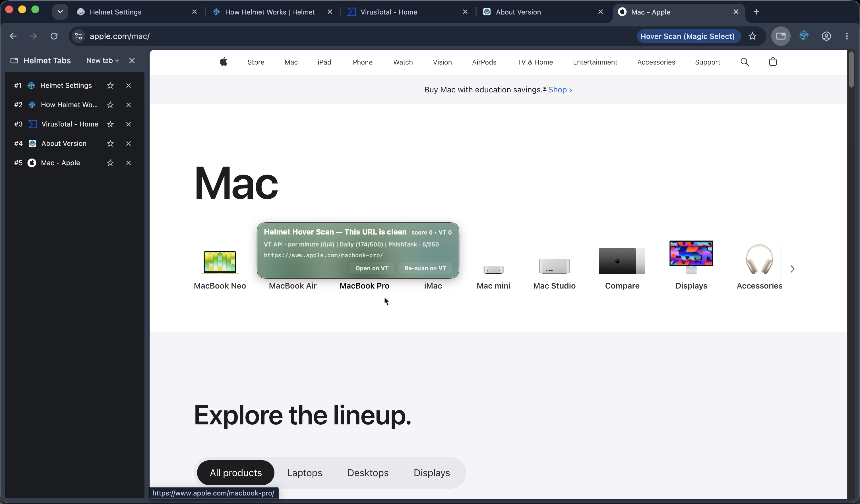Bookmark this page with the star icon

coord(753,36)
